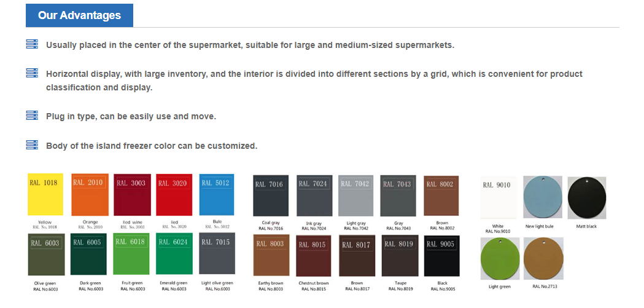This screenshot has width=644, height=308.
Task: Click the list icon beside Horizontal display text
Action: click(33, 73)
